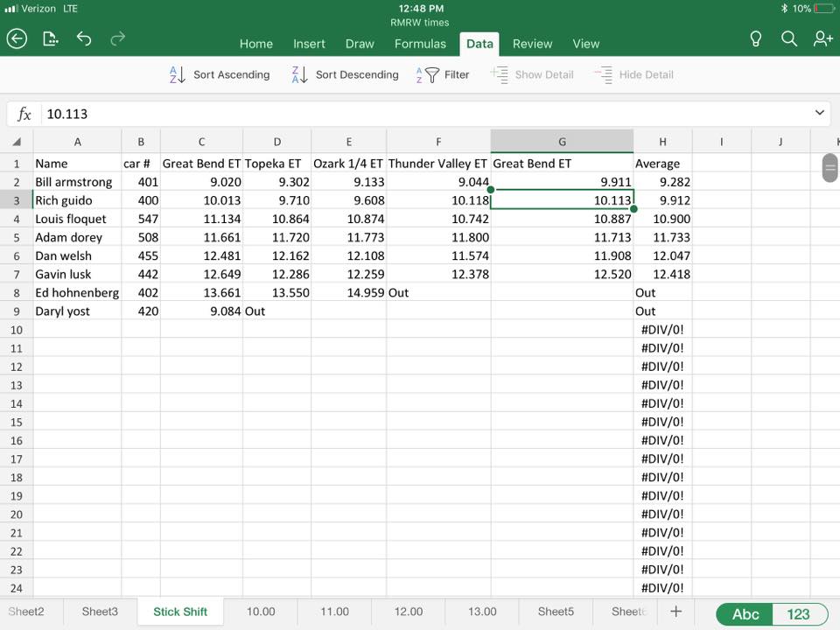
Task: Open the Insert ribbon tab
Action: point(309,44)
